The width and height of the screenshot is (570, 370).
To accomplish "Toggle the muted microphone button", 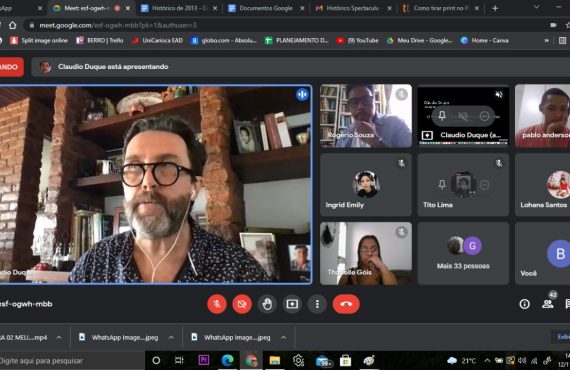I will click(217, 304).
